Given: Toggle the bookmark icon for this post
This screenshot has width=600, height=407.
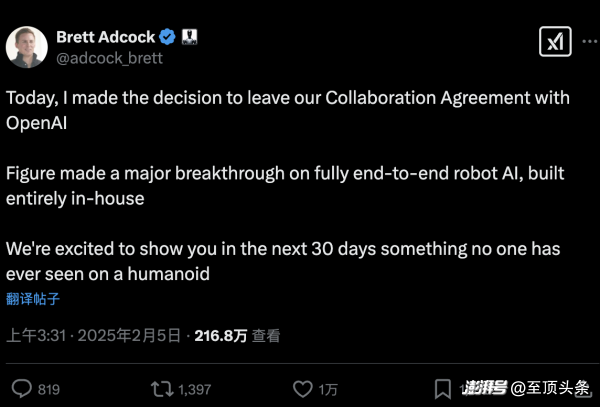Looking at the screenshot, I should click(x=442, y=388).
